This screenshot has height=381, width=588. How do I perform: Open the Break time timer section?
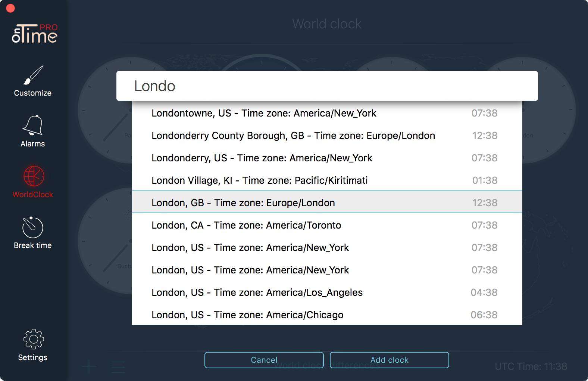pyautogui.click(x=33, y=233)
